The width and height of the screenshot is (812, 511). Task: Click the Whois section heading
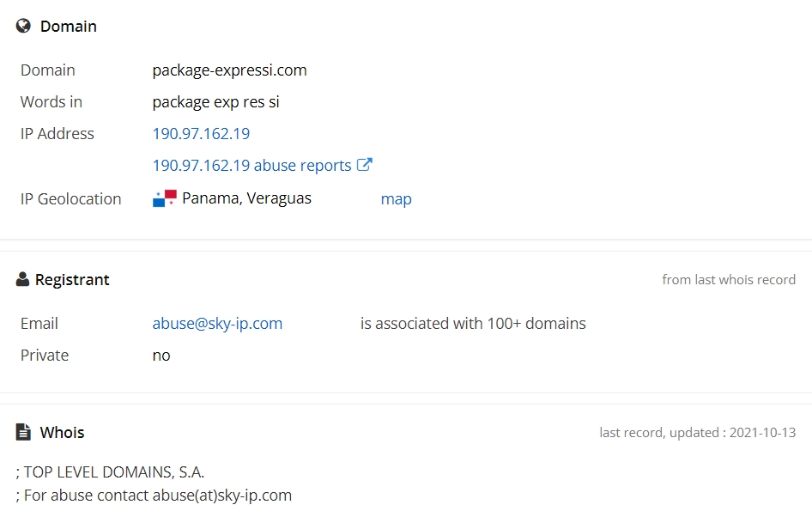(x=62, y=433)
